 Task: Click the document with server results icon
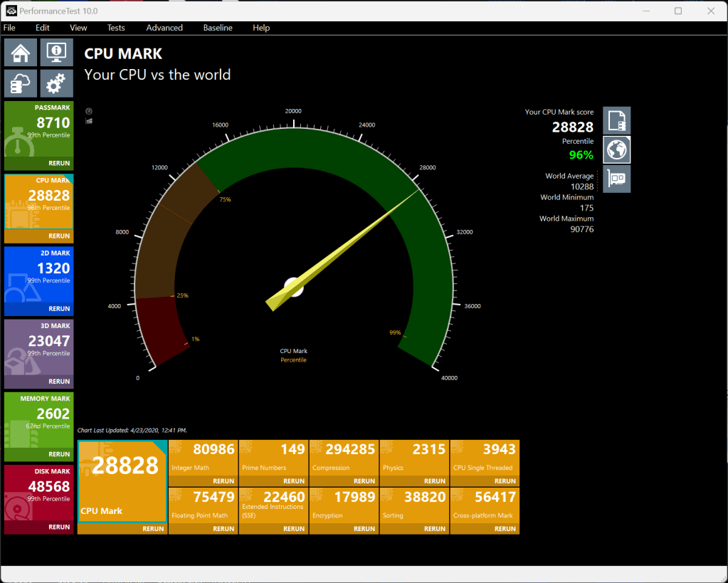click(616, 120)
